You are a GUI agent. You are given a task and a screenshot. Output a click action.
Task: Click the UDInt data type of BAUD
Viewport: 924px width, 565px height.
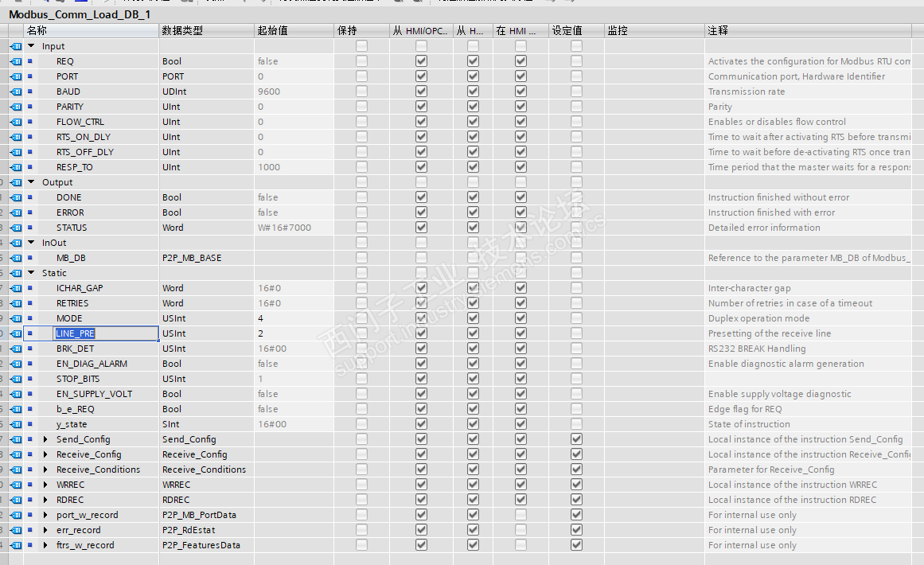174,92
